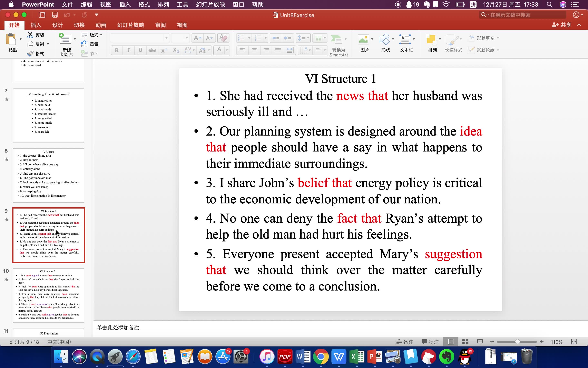
Task: Click the Quick Styles icon
Action: coord(452,39)
